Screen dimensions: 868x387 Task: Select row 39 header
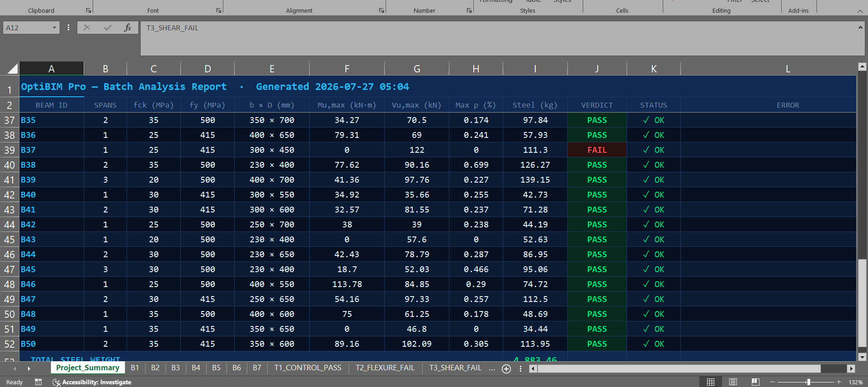click(x=9, y=150)
